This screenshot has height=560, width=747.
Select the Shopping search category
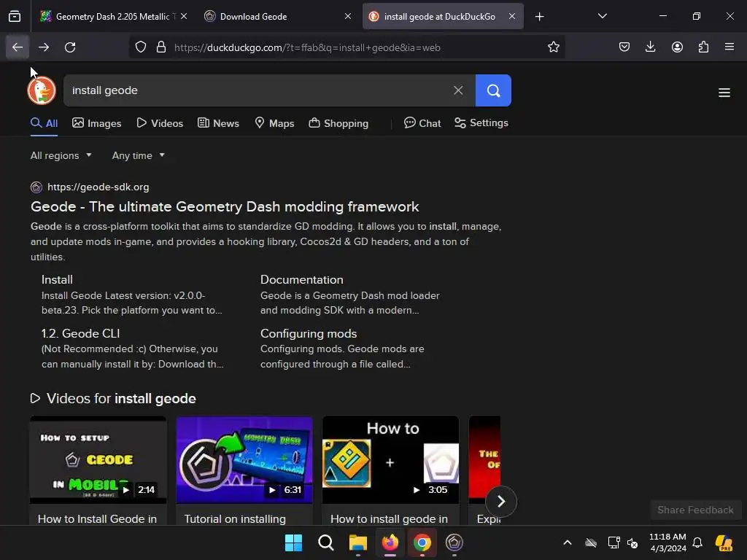point(338,123)
